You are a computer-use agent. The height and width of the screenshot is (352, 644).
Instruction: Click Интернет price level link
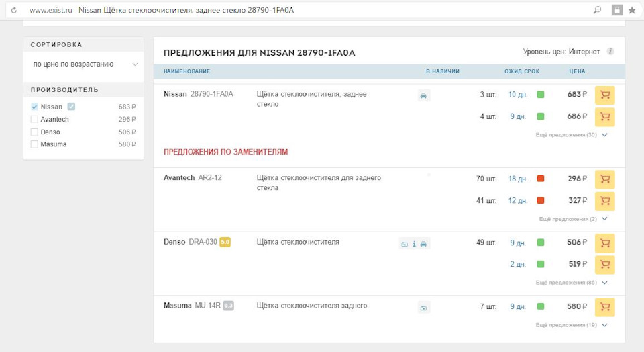pyautogui.click(x=584, y=52)
